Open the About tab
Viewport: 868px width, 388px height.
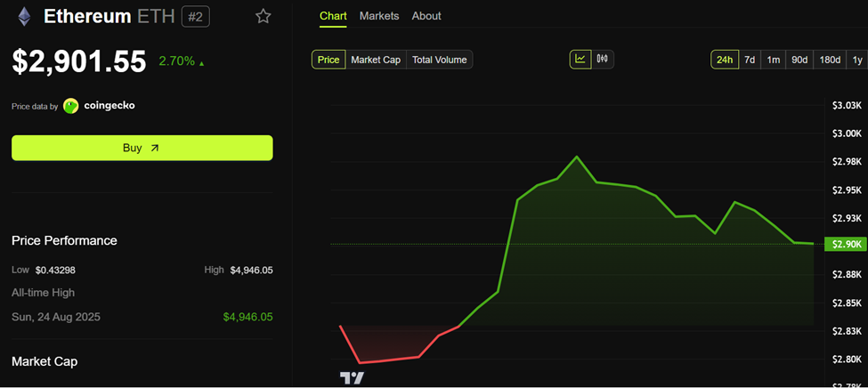(x=426, y=16)
